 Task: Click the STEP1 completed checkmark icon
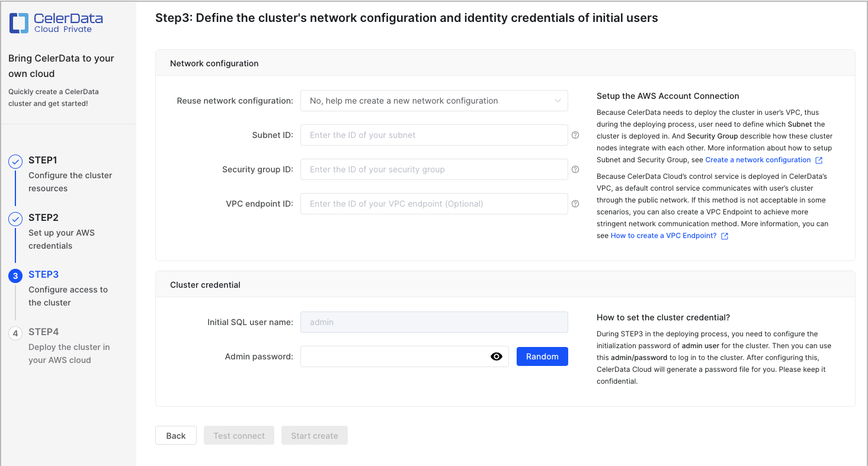tap(15, 160)
